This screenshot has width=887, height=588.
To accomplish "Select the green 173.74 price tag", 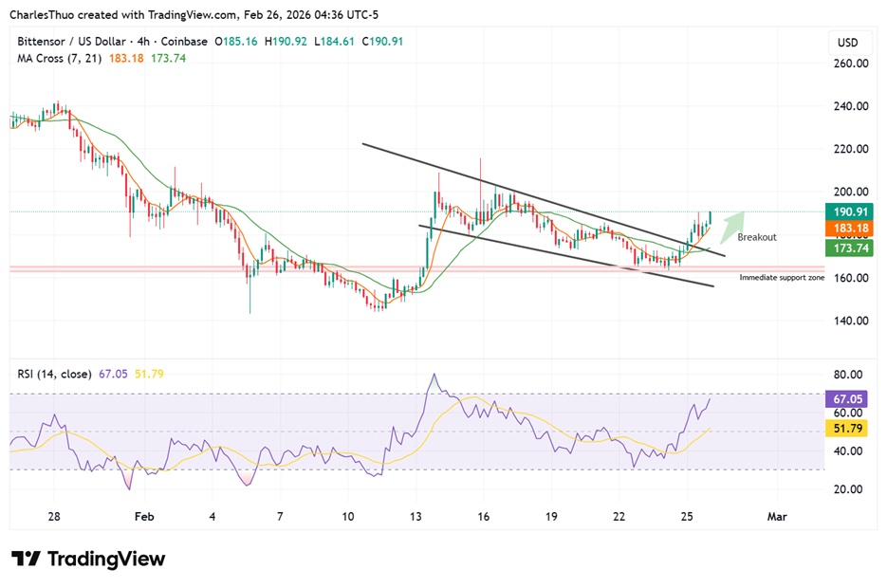I will [x=848, y=247].
